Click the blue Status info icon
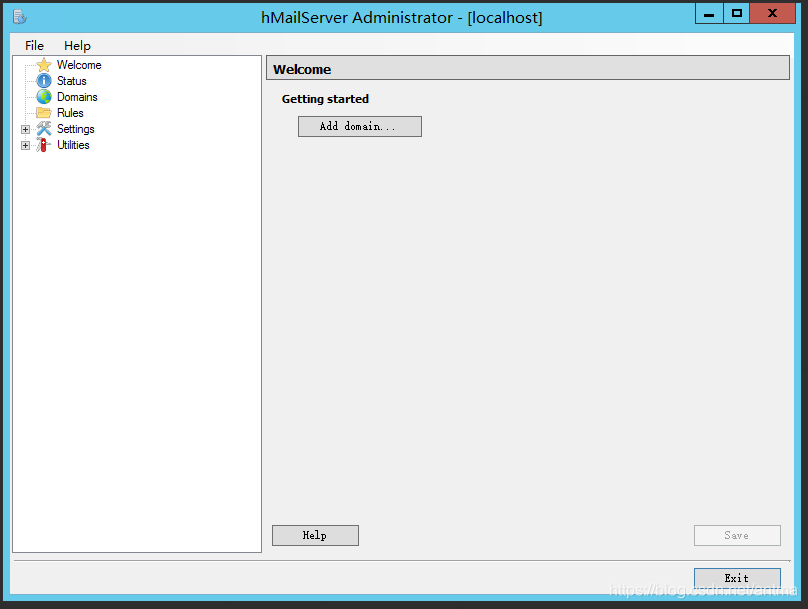Screen dimensions: 808x609 click(x=44, y=81)
